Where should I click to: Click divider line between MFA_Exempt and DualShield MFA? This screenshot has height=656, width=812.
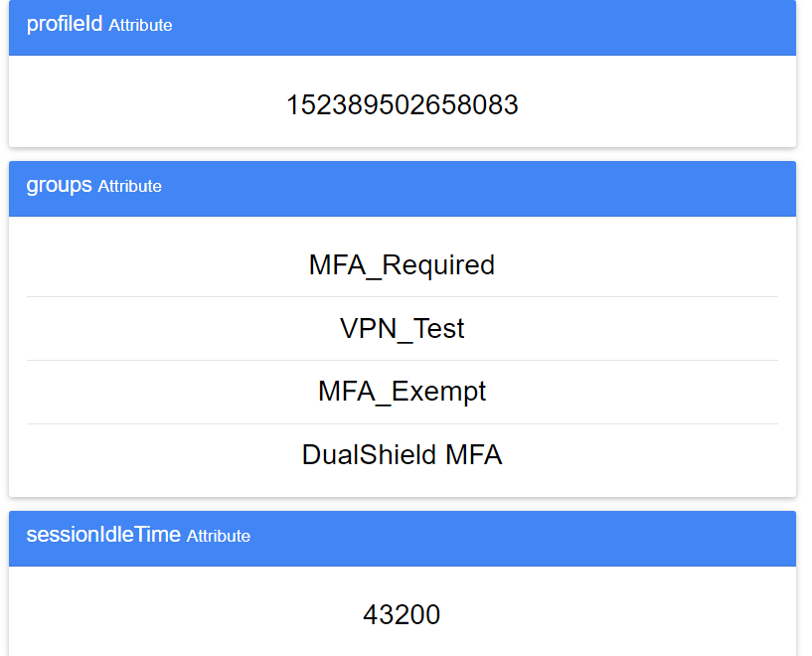click(402, 423)
